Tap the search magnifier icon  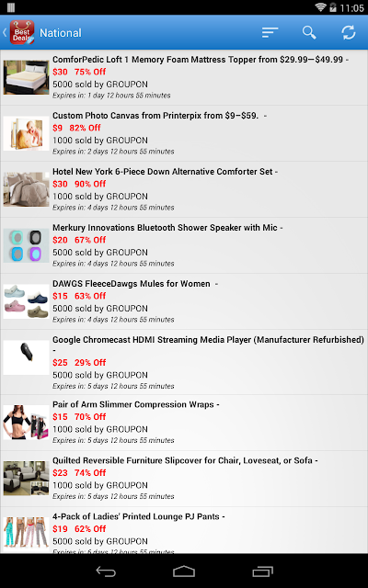pos(309,33)
